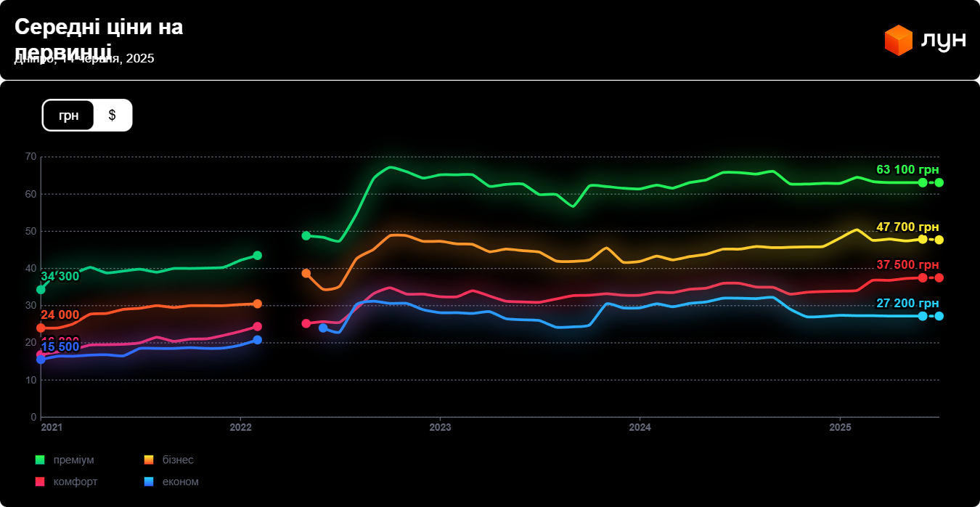Click the orange бізнес legend swatch
Viewport: 980px width, 507px height.
click(149, 460)
